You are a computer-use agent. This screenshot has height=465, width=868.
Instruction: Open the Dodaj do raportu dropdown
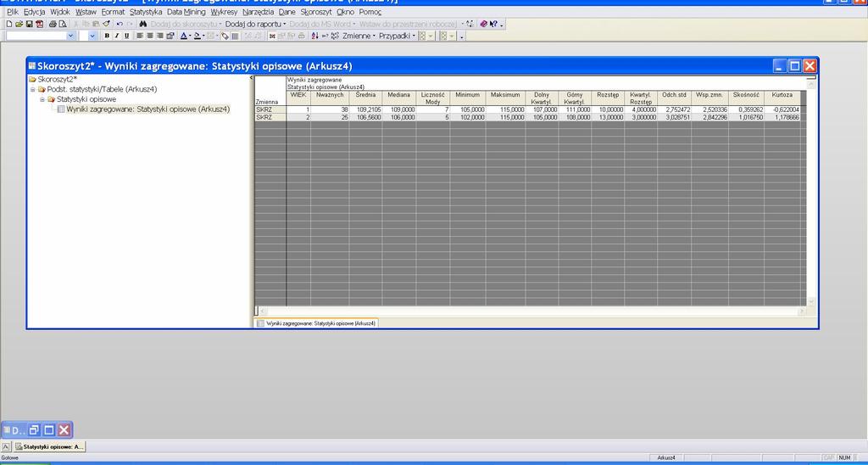pos(255,24)
